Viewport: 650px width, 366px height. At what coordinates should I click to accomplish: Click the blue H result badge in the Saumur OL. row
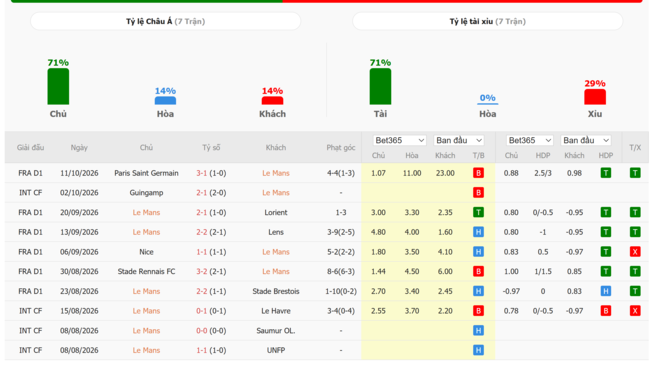point(478,330)
